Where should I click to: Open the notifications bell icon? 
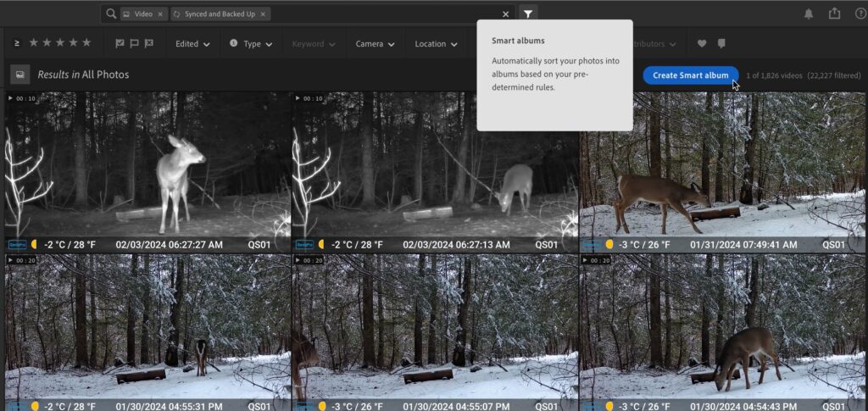(x=808, y=14)
